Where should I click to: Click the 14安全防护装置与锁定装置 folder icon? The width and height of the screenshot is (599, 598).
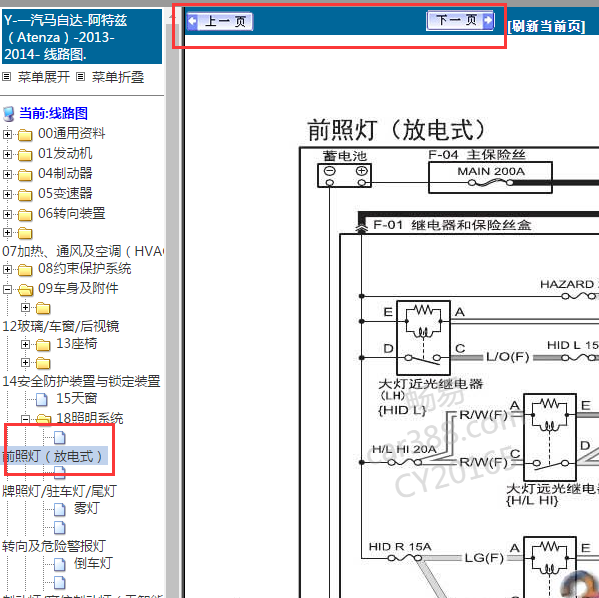(x=43, y=363)
